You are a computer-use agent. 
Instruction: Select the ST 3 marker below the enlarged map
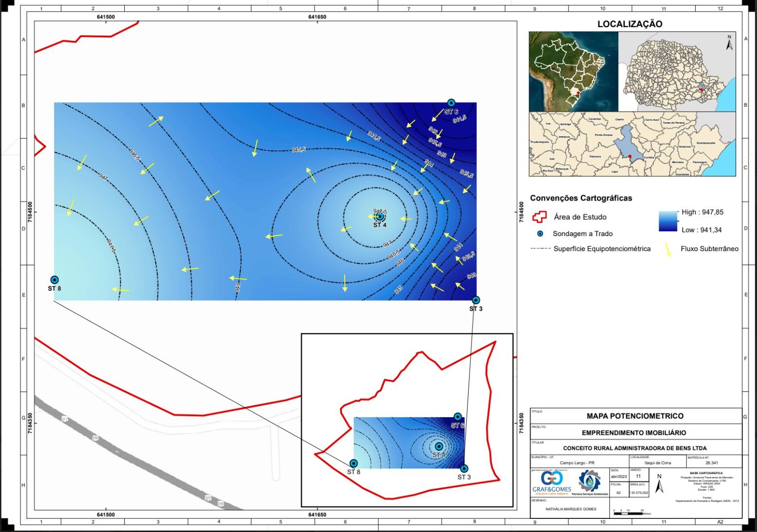point(476,300)
